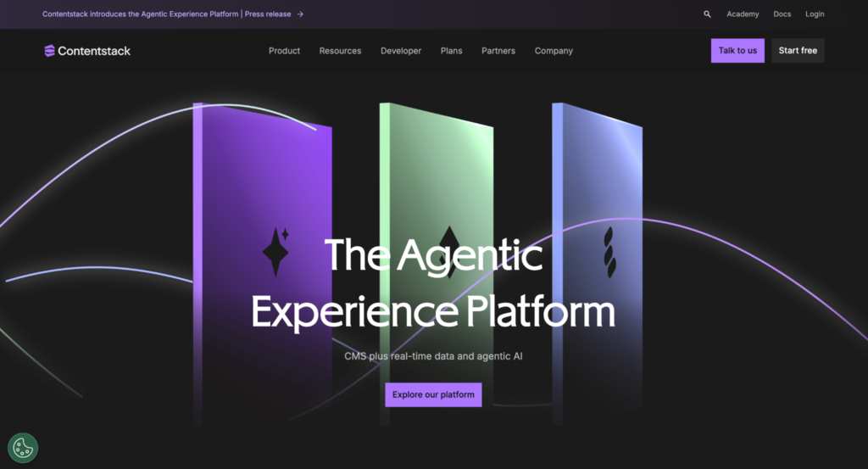Open the Docs link

(x=782, y=14)
